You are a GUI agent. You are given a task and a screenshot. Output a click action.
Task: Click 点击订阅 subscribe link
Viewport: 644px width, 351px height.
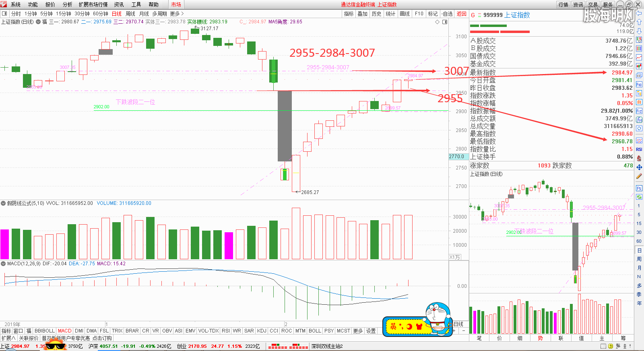pyautogui.click(x=102, y=338)
